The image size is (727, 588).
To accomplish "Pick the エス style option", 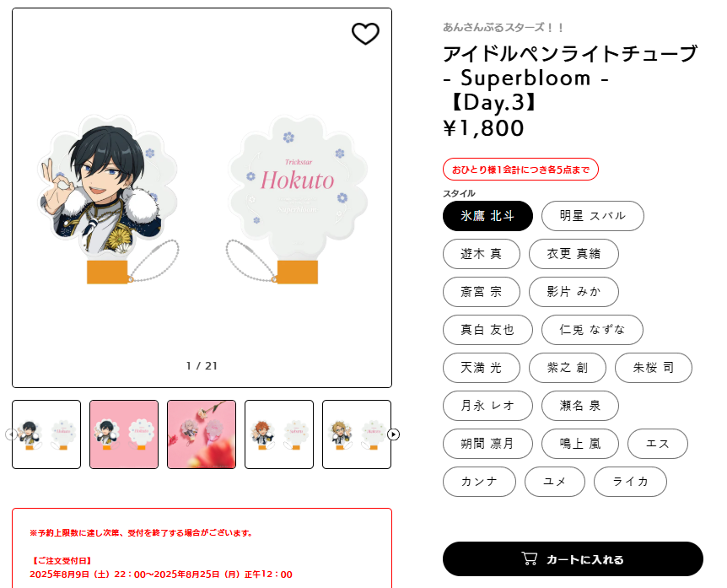I will click(x=658, y=444).
